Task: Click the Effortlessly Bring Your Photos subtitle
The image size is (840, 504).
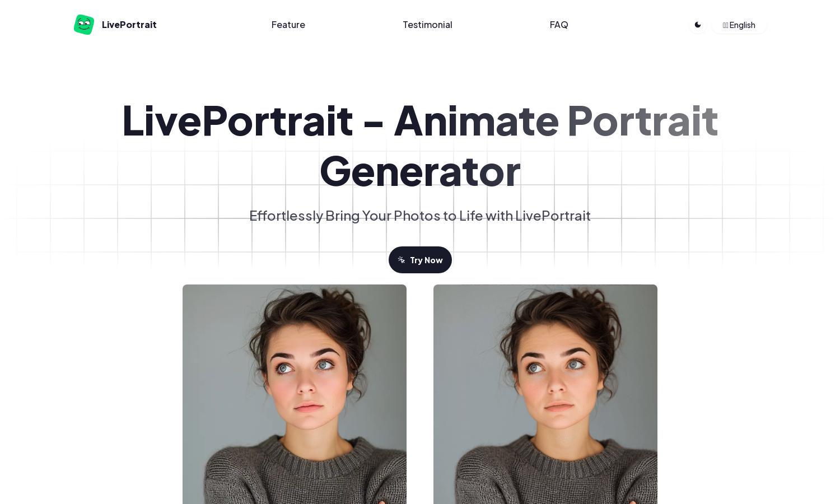Action: pos(420,216)
